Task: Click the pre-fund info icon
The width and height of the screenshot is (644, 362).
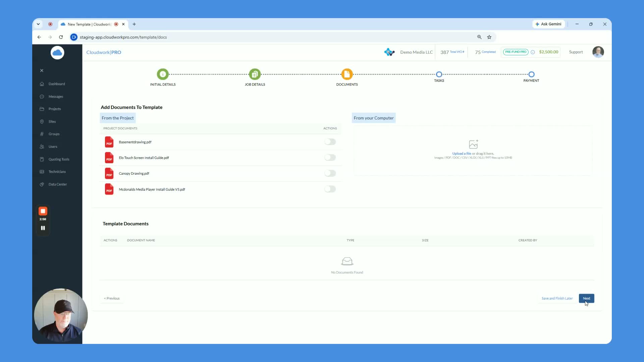Action: tap(533, 52)
